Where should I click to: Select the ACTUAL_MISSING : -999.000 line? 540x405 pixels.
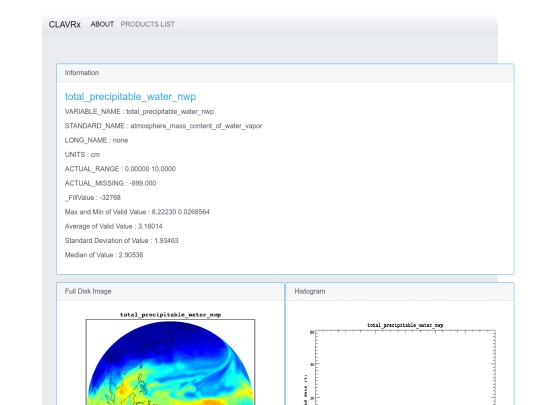(x=111, y=183)
